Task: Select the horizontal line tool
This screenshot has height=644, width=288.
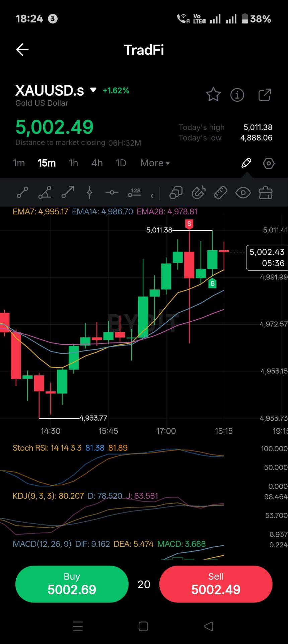Action: (x=112, y=193)
